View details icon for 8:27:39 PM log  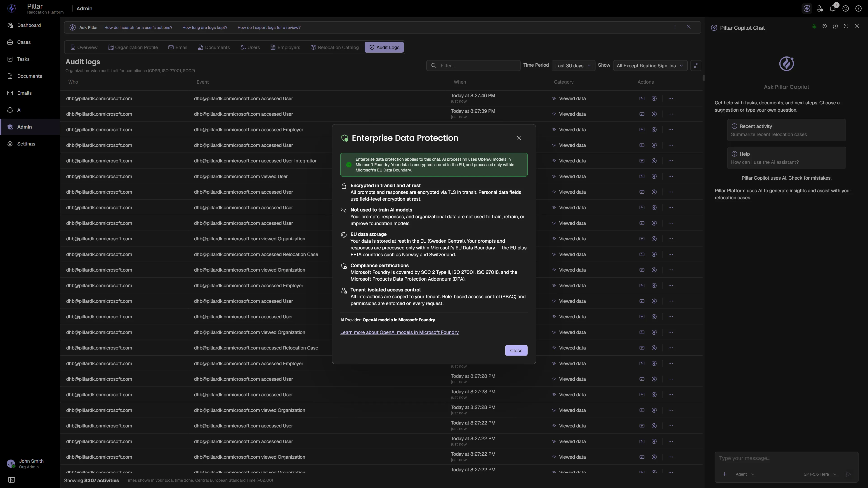(642, 114)
